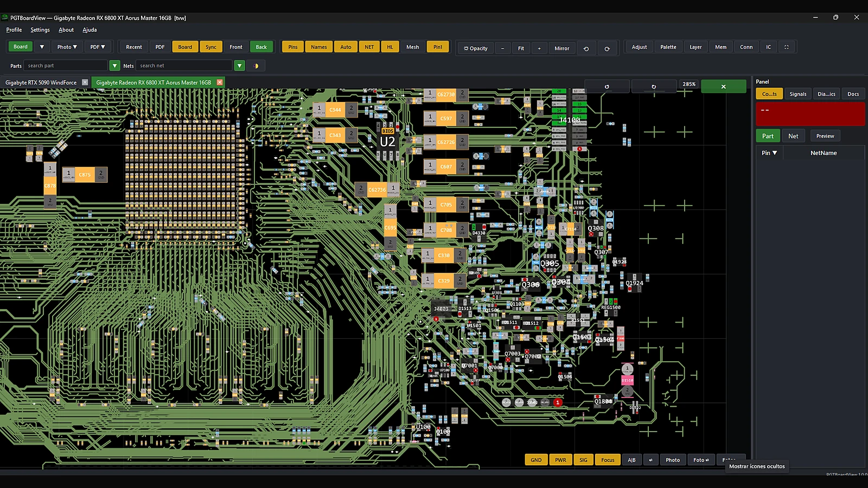This screenshot has width=868, height=488.
Task: Toggle the half-moon theme icon beside net search
Action: (256, 66)
